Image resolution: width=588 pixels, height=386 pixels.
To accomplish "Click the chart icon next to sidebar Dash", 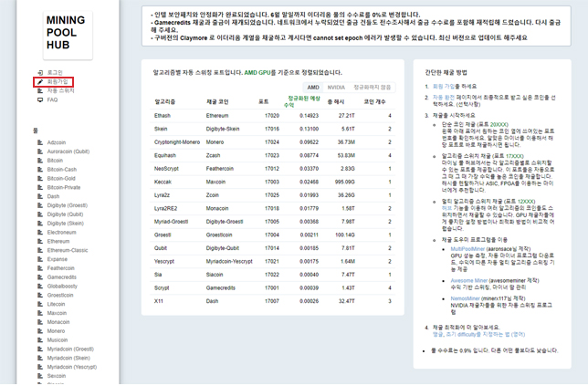I will click(x=40, y=196).
